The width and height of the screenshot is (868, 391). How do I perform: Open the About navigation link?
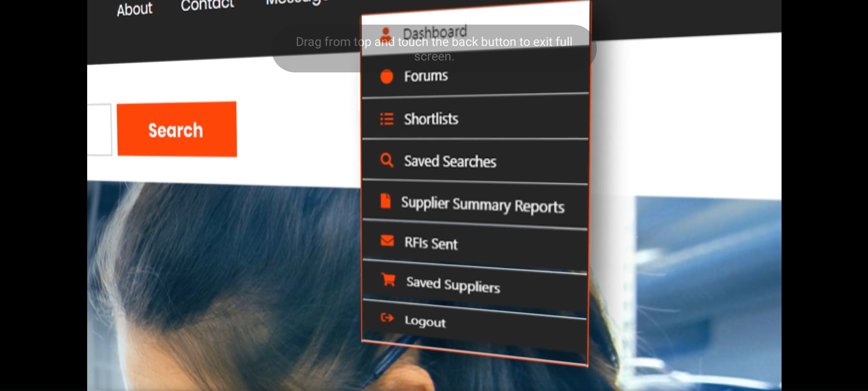point(135,9)
